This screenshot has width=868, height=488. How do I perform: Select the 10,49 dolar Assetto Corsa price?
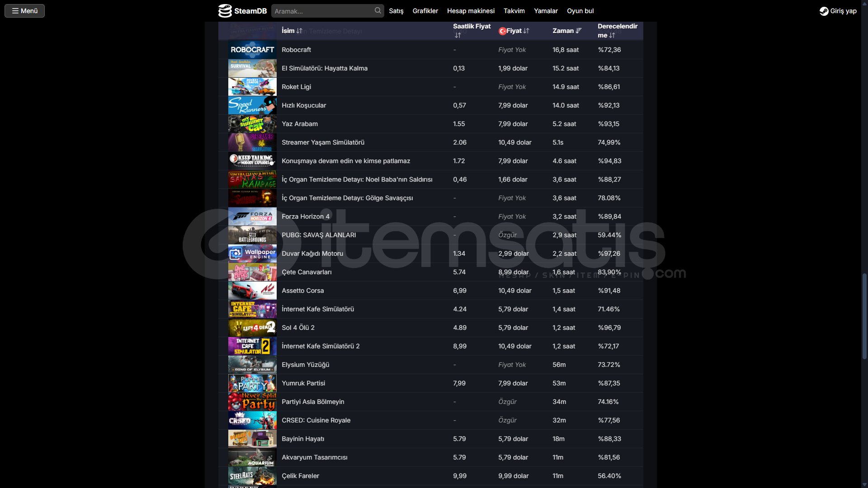515,291
